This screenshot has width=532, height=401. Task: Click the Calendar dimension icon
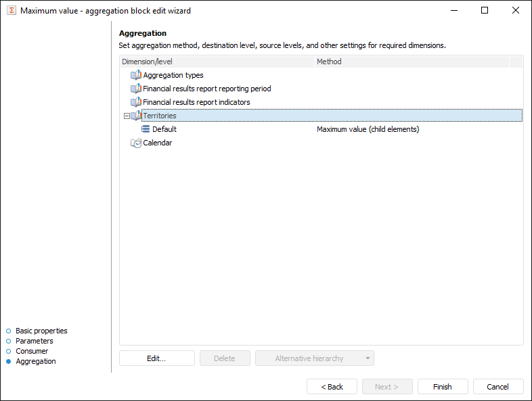tap(135, 143)
